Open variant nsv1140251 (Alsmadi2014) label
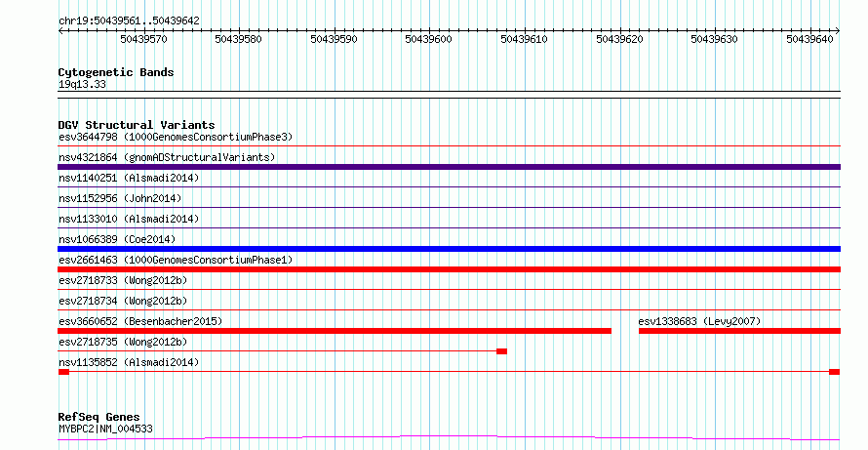The image size is (868, 450). [x=129, y=178]
